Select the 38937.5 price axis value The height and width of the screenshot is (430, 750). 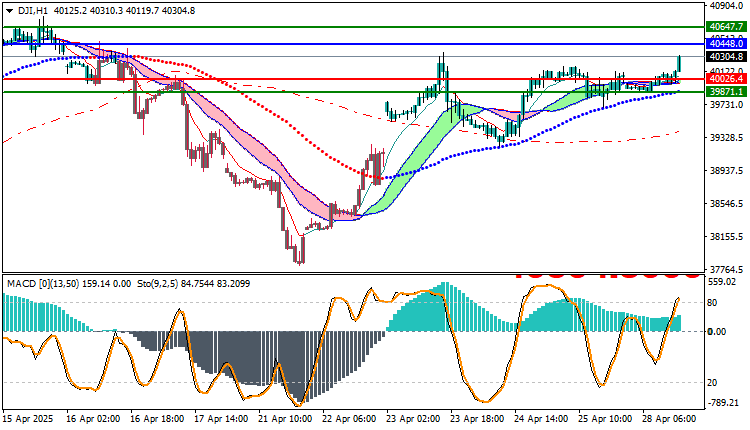tap(726, 170)
